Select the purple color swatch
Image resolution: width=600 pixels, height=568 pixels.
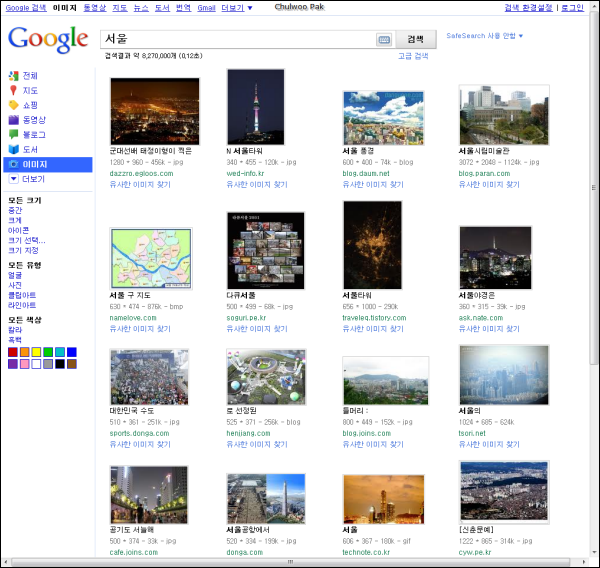[x=13, y=364]
